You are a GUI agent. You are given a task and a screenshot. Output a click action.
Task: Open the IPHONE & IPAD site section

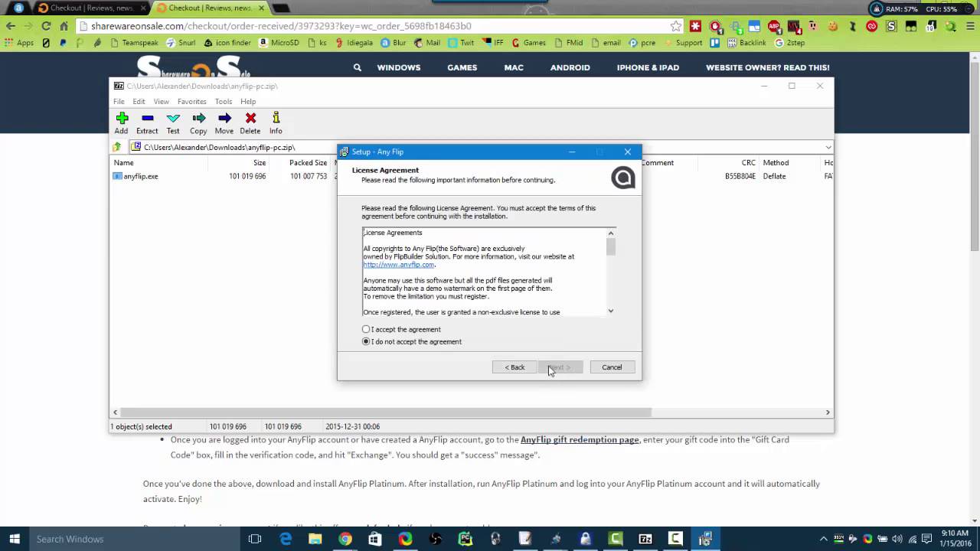[648, 67]
